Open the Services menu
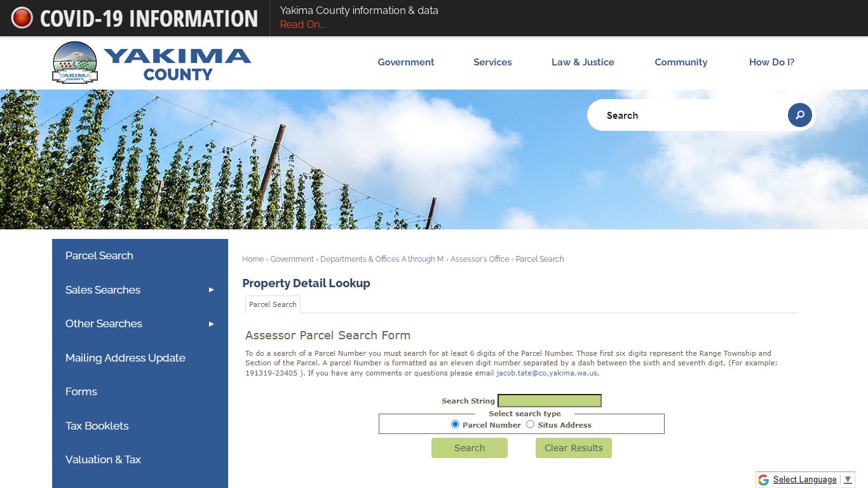 click(492, 62)
